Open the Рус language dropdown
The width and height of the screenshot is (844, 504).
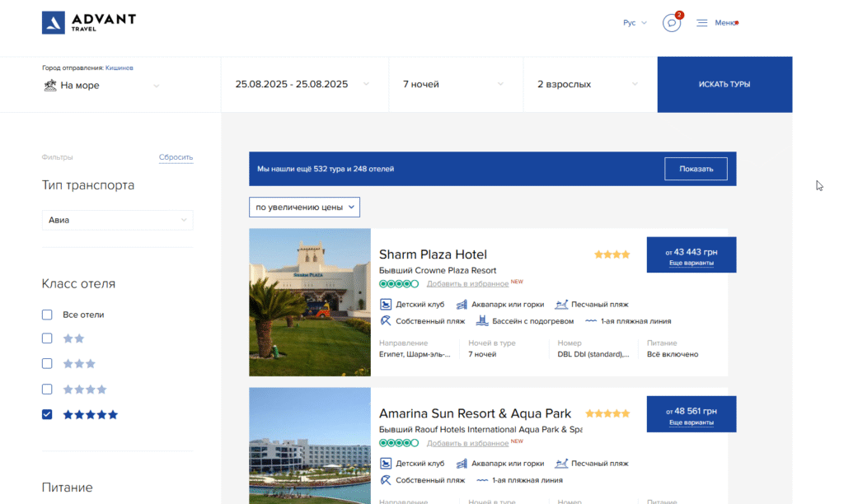click(x=635, y=22)
